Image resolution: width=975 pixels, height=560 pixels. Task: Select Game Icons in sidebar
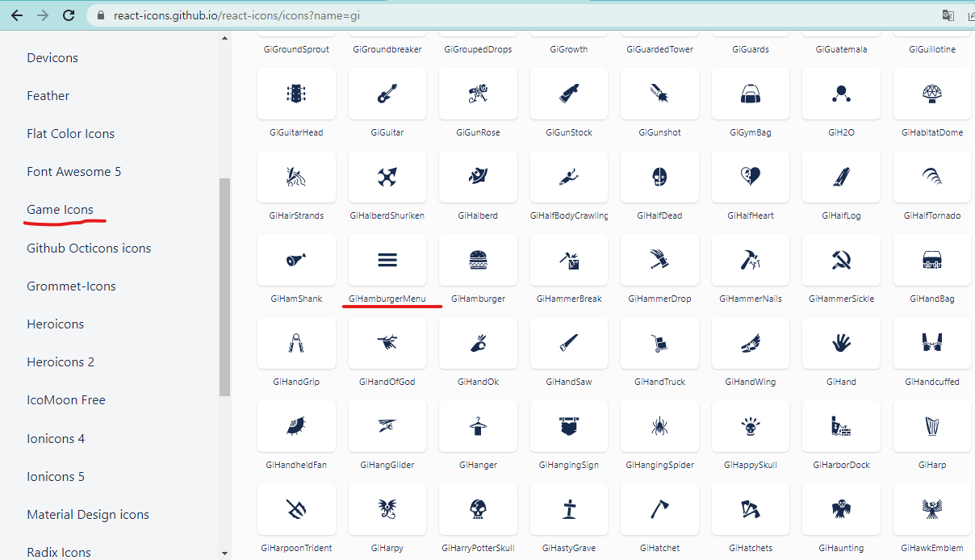pyautogui.click(x=61, y=210)
